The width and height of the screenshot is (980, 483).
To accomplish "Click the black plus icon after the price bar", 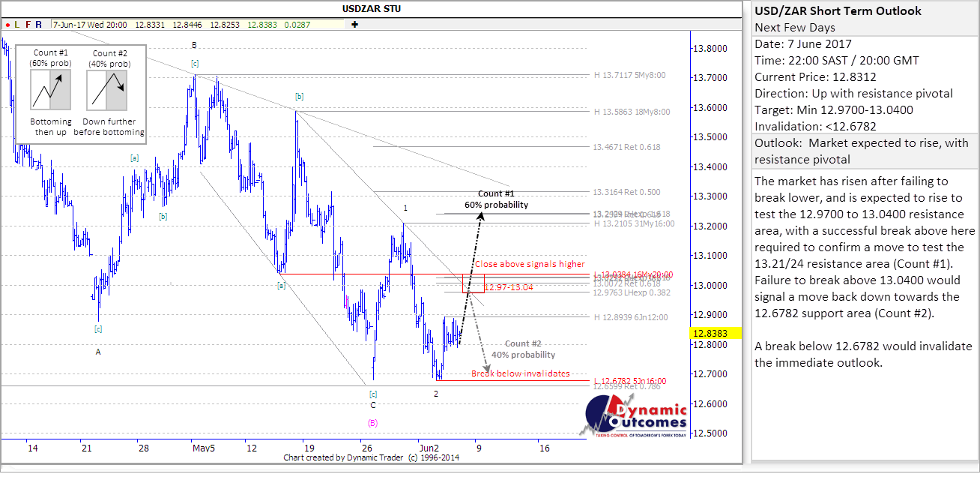I will pos(354,24).
